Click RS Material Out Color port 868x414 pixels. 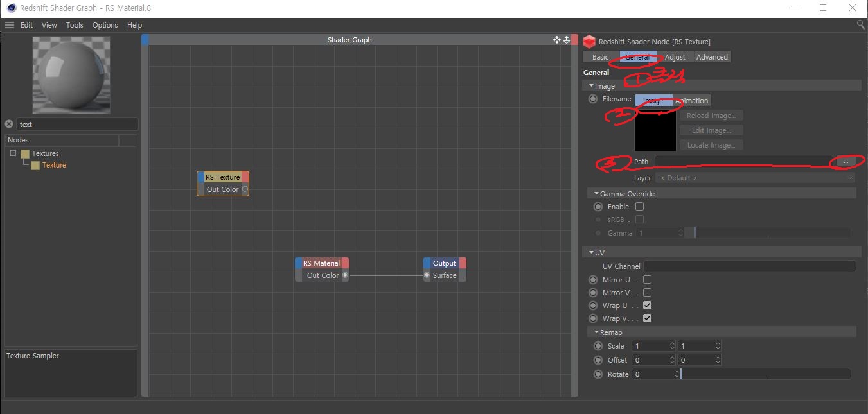point(345,275)
